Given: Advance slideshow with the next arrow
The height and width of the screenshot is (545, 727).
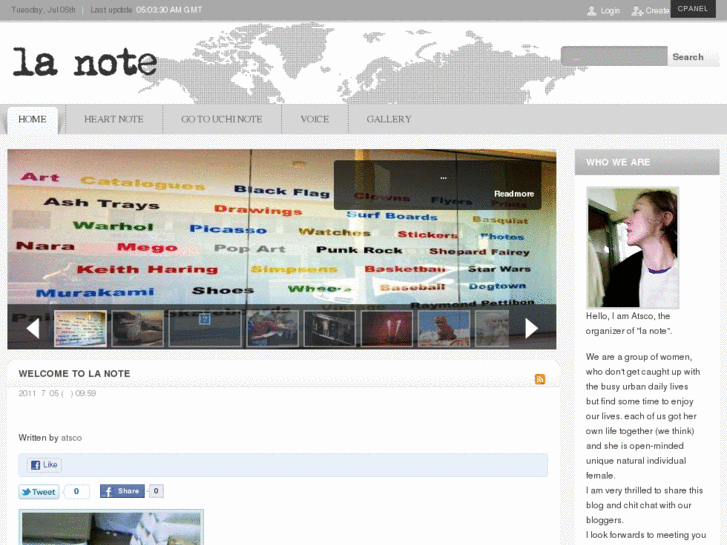Looking at the screenshot, I should pos(531,328).
